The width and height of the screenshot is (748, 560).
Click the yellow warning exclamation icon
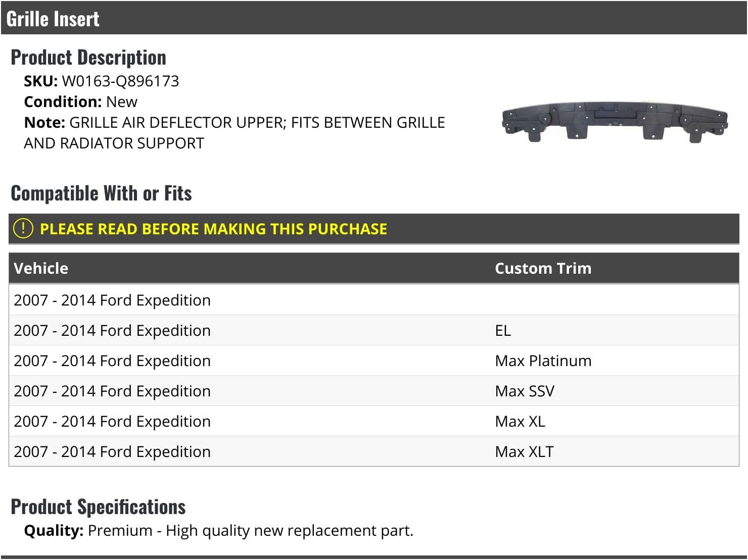coord(23,229)
